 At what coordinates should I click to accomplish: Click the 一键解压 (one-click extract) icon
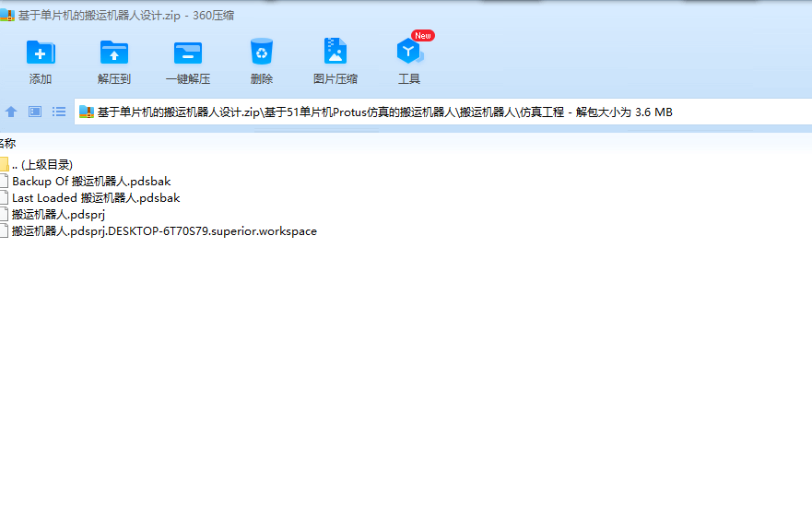coord(187,53)
